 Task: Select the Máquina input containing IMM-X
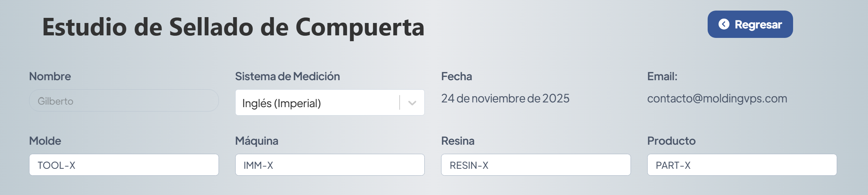(329, 165)
